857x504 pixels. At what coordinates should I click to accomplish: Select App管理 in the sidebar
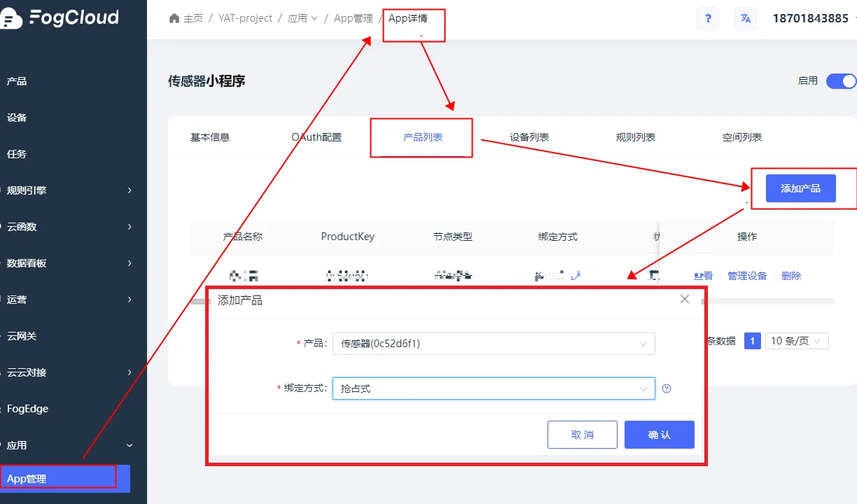point(65,479)
